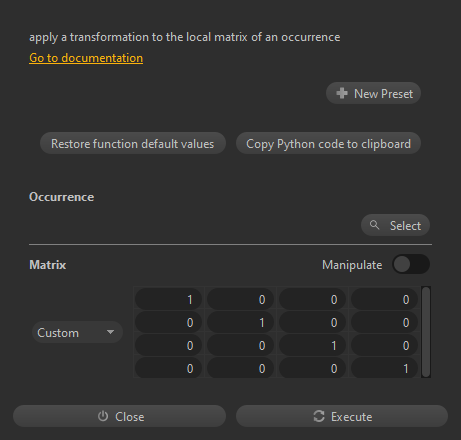Select the first row first column matrix cell

(x=168, y=299)
